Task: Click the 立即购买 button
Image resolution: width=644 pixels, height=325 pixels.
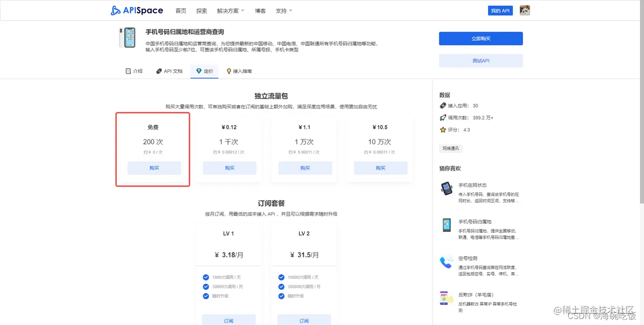Action: click(x=480, y=38)
